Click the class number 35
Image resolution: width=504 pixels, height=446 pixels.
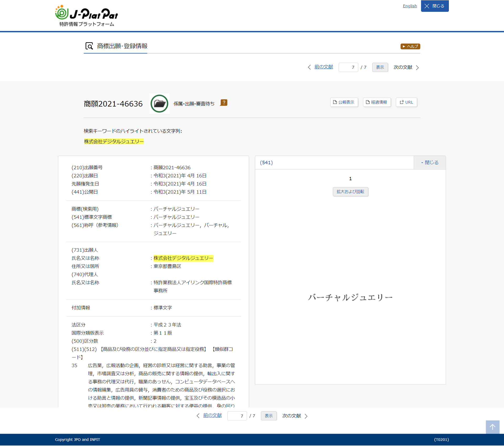pos(74,366)
